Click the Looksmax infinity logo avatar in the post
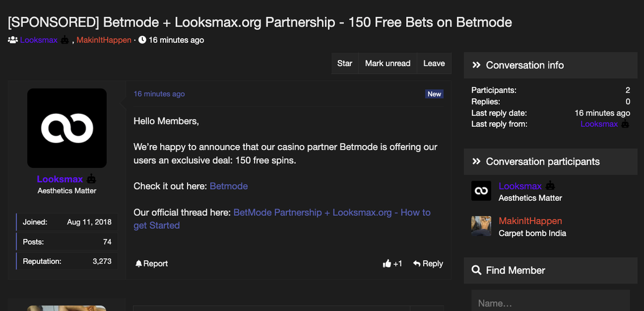The width and height of the screenshot is (644, 311). click(x=67, y=128)
